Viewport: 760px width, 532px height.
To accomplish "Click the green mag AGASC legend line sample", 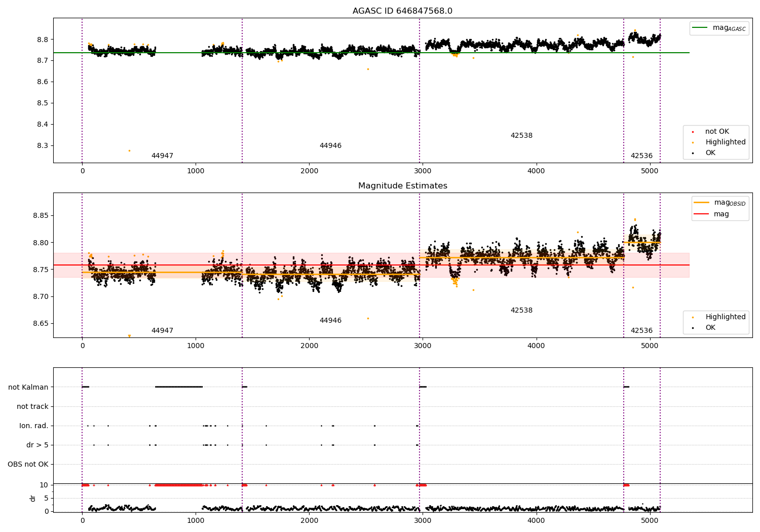I will click(700, 28).
